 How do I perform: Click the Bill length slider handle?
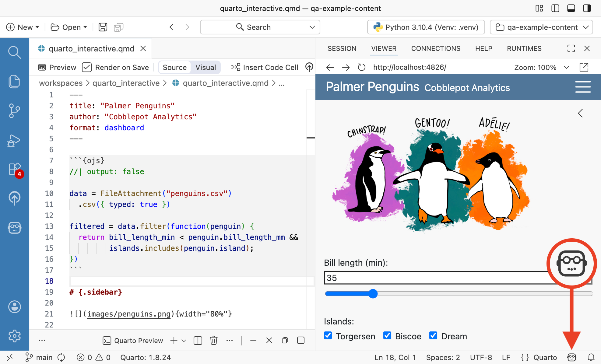(373, 294)
